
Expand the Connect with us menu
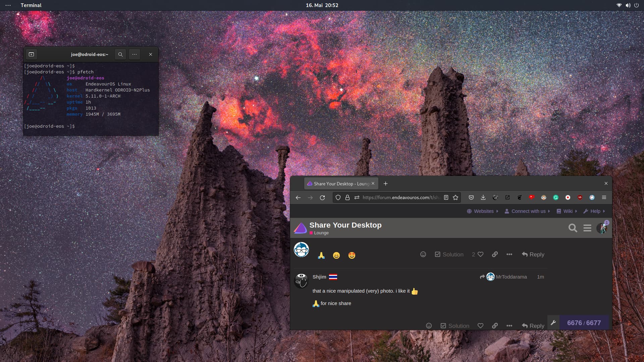(x=527, y=211)
